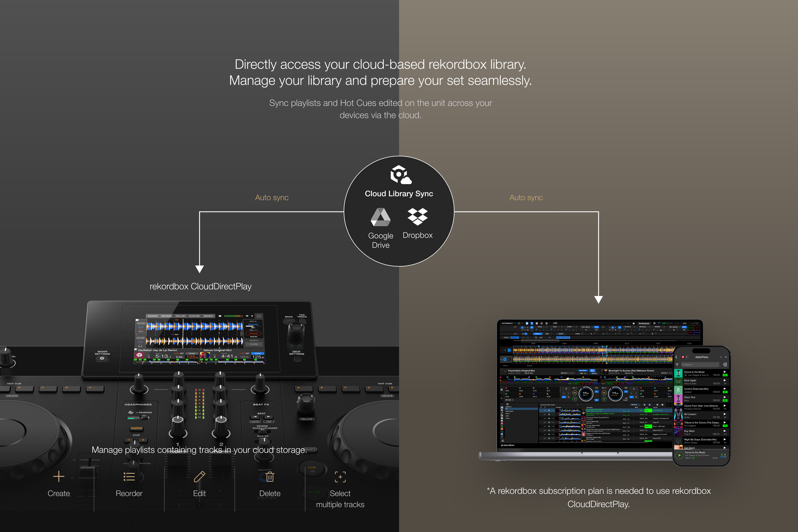Click the info icon on the controller screen
Viewport: 798px width, 532px height.
click(x=220, y=316)
